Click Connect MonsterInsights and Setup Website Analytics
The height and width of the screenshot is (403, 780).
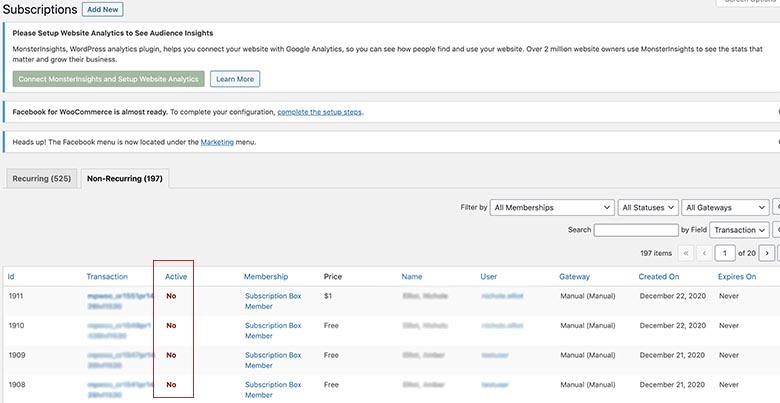108,79
